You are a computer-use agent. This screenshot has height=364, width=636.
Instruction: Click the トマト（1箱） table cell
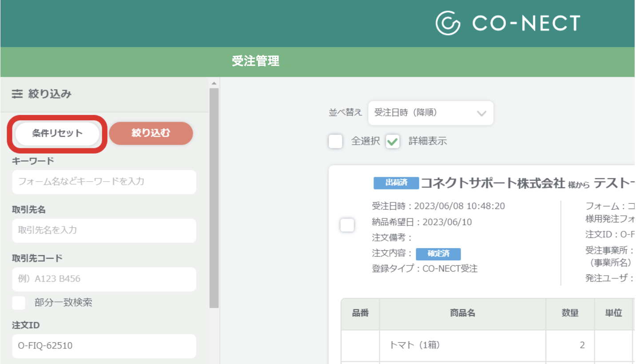tap(463, 345)
